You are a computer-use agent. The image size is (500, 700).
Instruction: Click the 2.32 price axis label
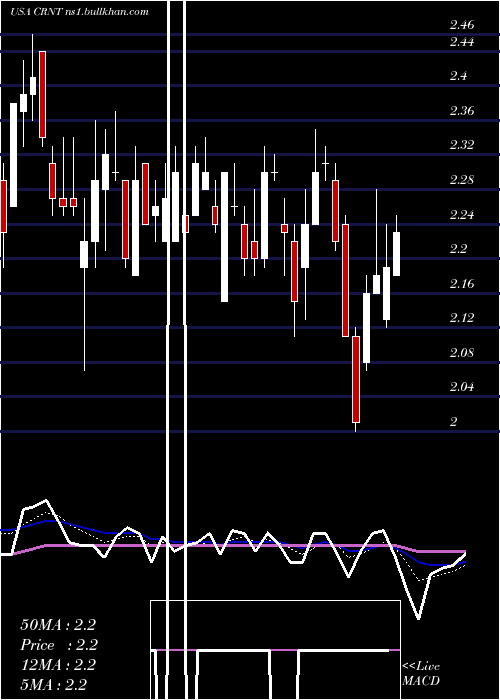(462, 146)
